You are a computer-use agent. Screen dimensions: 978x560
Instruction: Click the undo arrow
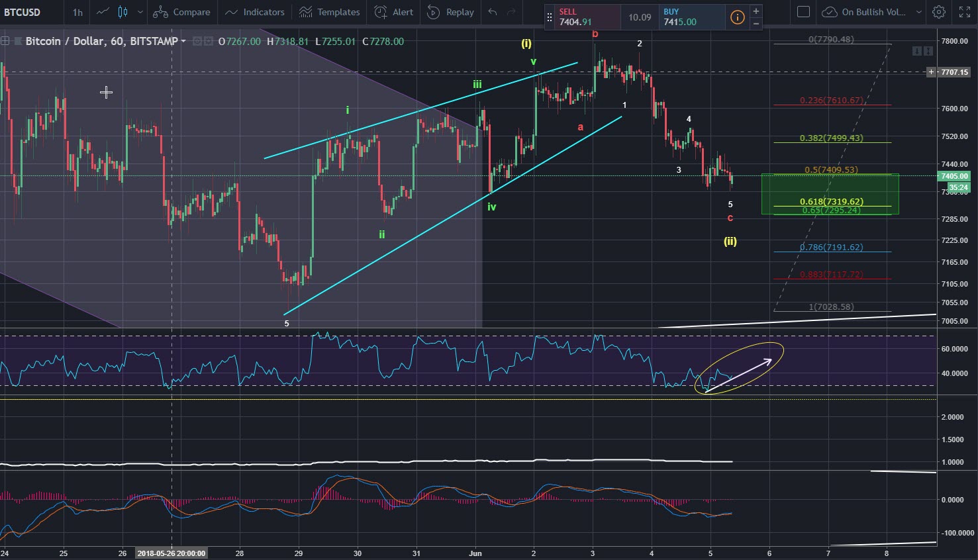(492, 12)
